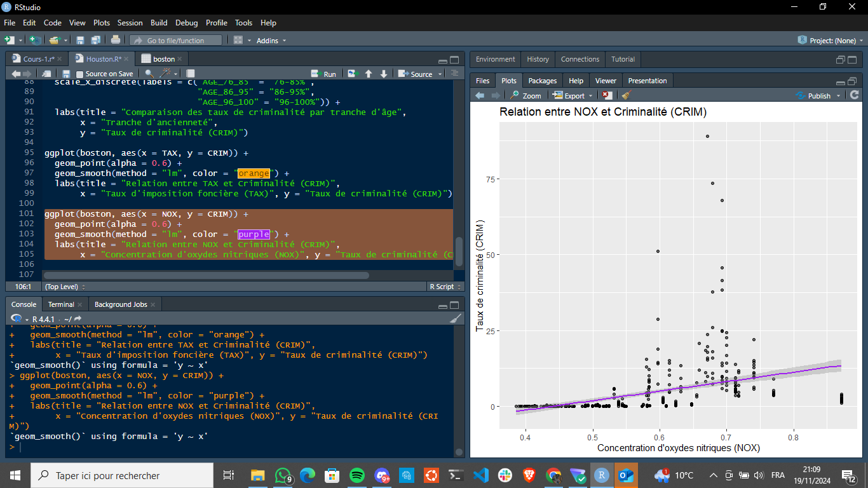
Task: Open Spotify from the Windows taskbar
Action: click(357, 475)
